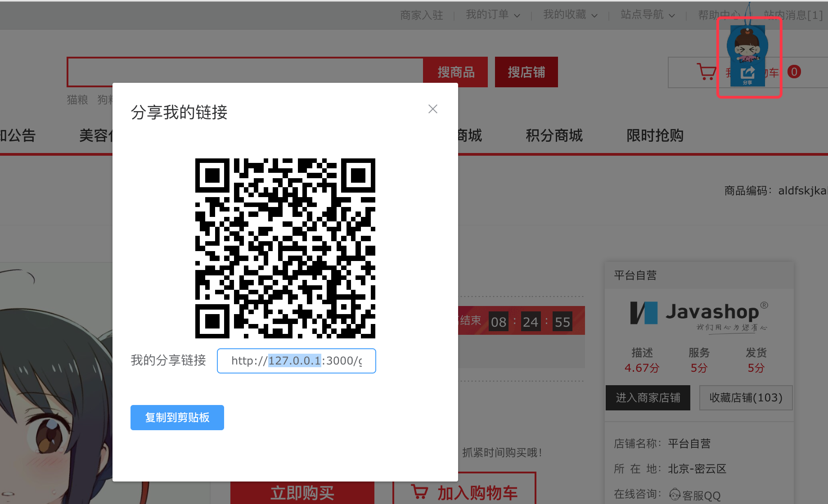Expand 我的订单 dropdown
Image resolution: width=828 pixels, height=504 pixels.
(x=493, y=15)
